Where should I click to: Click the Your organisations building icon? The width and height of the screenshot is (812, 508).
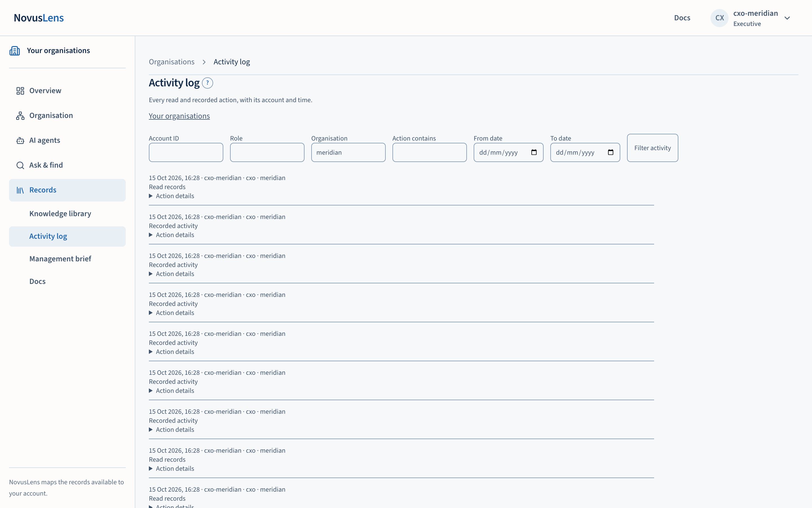[x=15, y=51]
